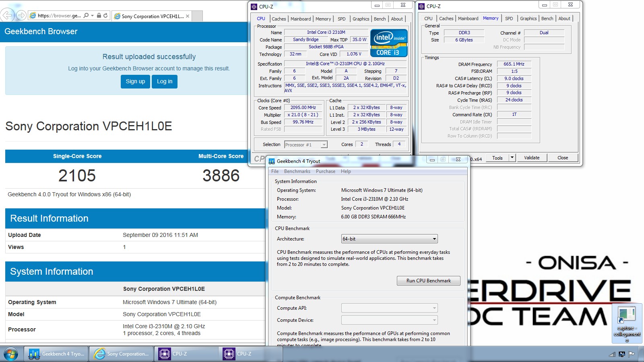Click Upload Date September 09 2016 value

click(x=160, y=235)
